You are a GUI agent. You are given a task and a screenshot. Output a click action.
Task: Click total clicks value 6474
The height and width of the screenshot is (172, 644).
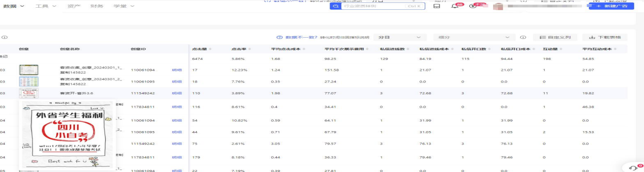pos(197,59)
